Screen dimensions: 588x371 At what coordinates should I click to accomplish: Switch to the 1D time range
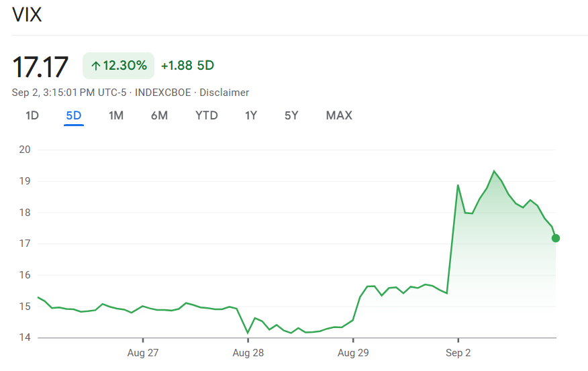click(x=32, y=115)
